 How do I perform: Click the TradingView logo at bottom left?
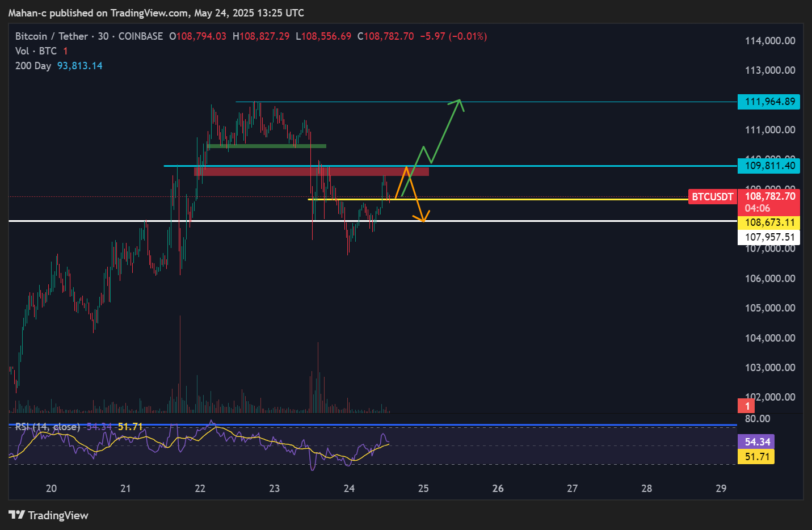point(49,515)
